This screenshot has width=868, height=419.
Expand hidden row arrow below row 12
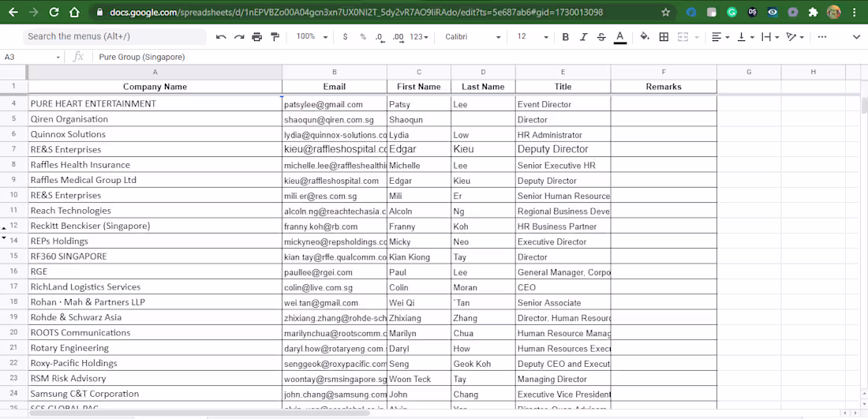point(5,229)
